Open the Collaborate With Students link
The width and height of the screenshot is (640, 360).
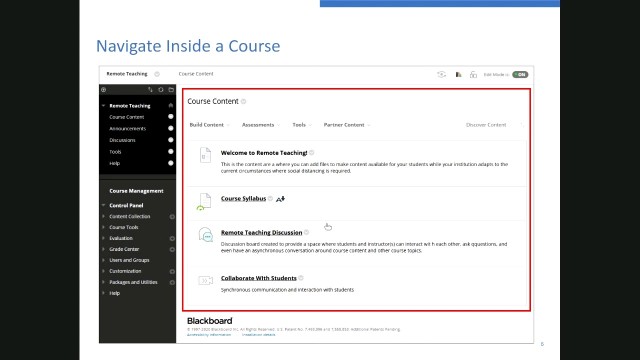pyautogui.click(x=259, y=278)
